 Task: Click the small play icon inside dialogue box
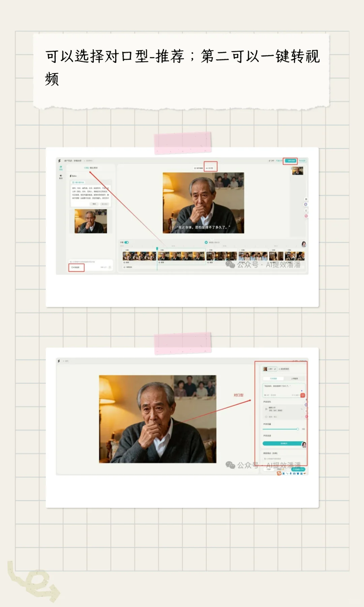265,395
